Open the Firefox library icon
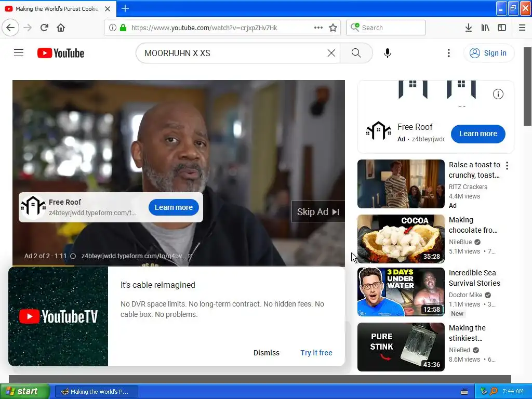The height and width of the screenshot is (399, 532). coord(485,28)
